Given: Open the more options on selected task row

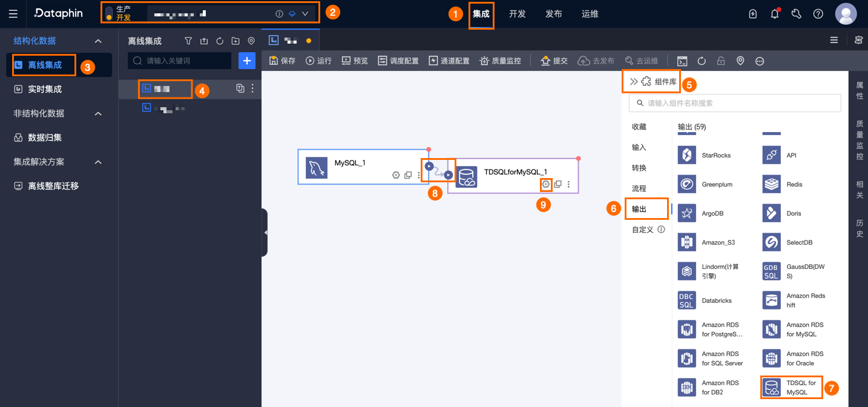Looking at the screenshot, I should point(252,88).
